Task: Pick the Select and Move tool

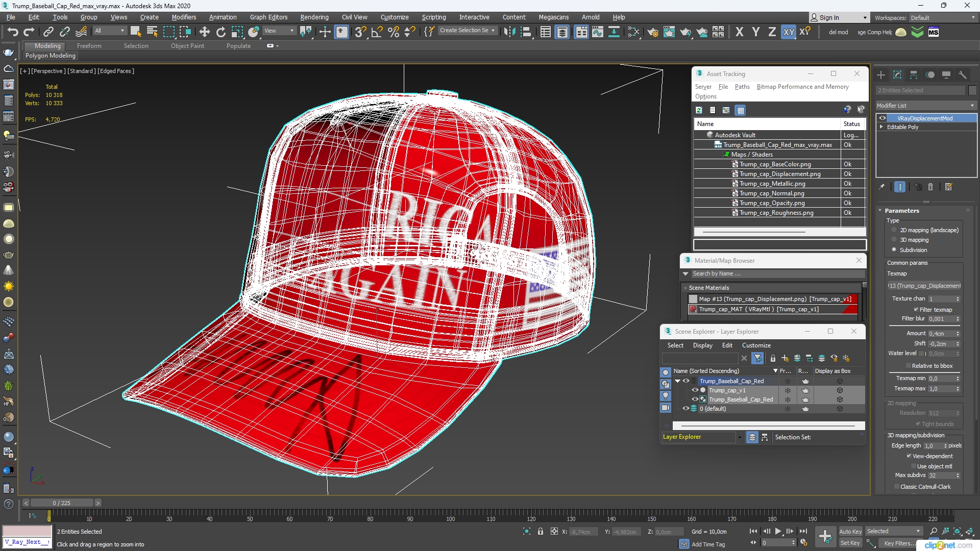Action: click(x=204, y=32)
